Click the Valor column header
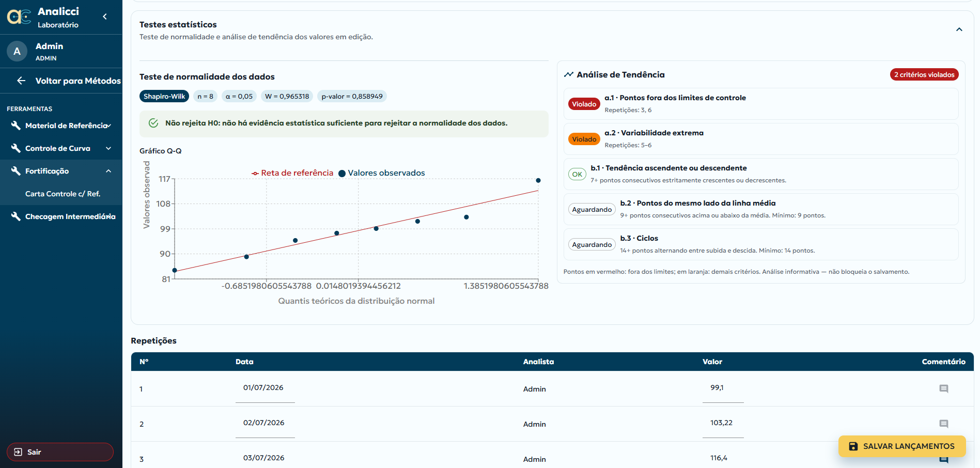The image size is (980, 468). pos(712,362)
